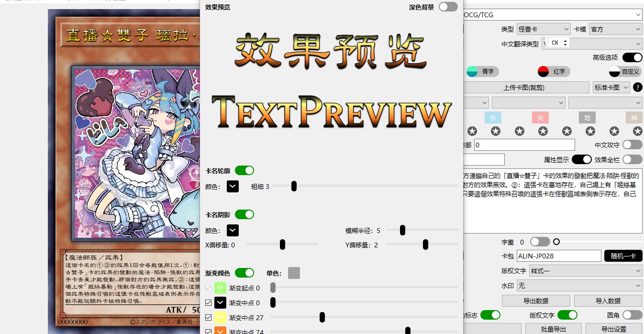This screenshot has width=644, height=334.
Task: Click the Y偏移量 slider handle
Action: [x=425, y=245]
